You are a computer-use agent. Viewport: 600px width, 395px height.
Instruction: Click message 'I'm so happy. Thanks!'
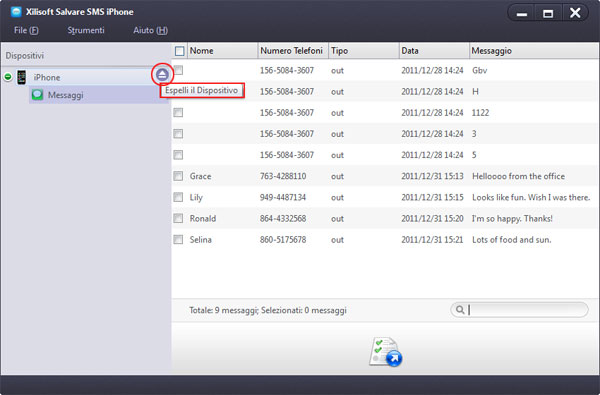pos(512,219)
